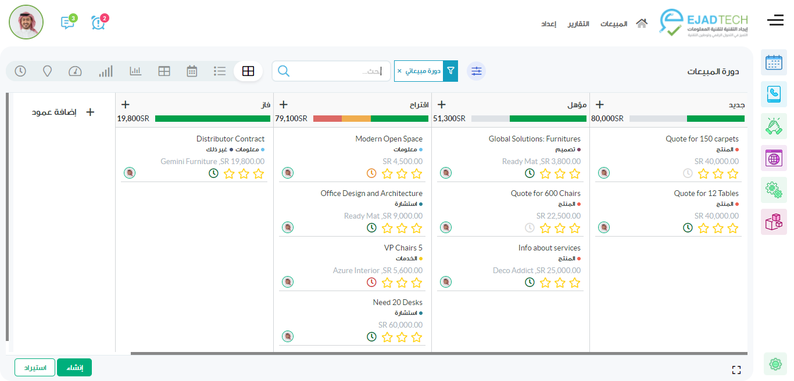Viewport: 794px width, 381px height.
Task: Open activity clock on Modern Open Space card
Action: pos(372,173)
